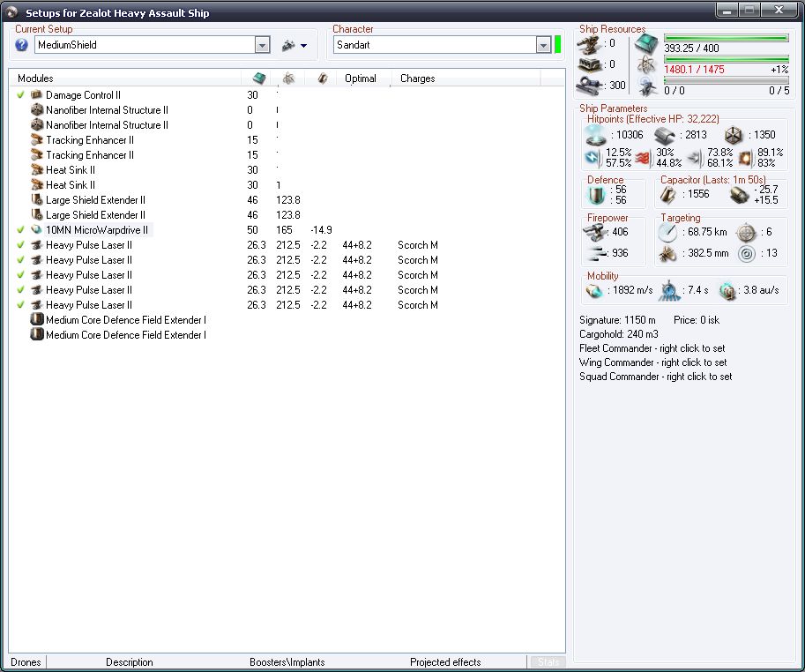Click the Signature: 1150 m text

coord(617,320)
